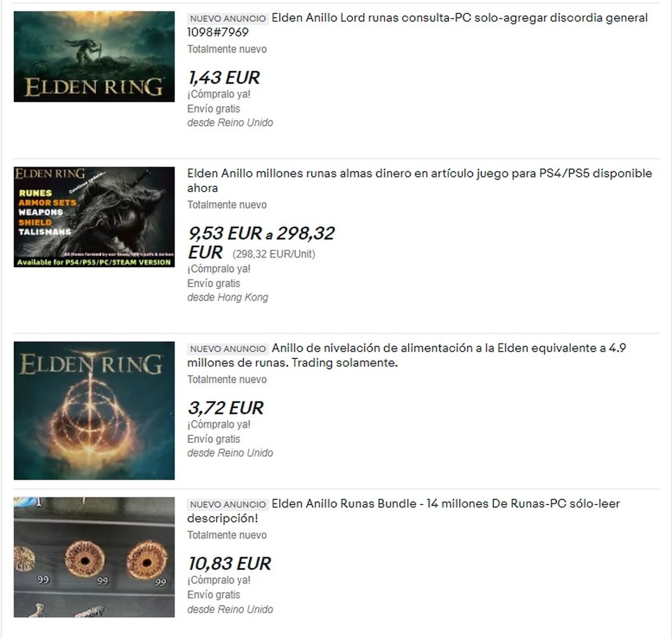This screenshot has height=639, width=672.
Task: Click the 10,83 EUR price
Action: (x=230, y=563)
